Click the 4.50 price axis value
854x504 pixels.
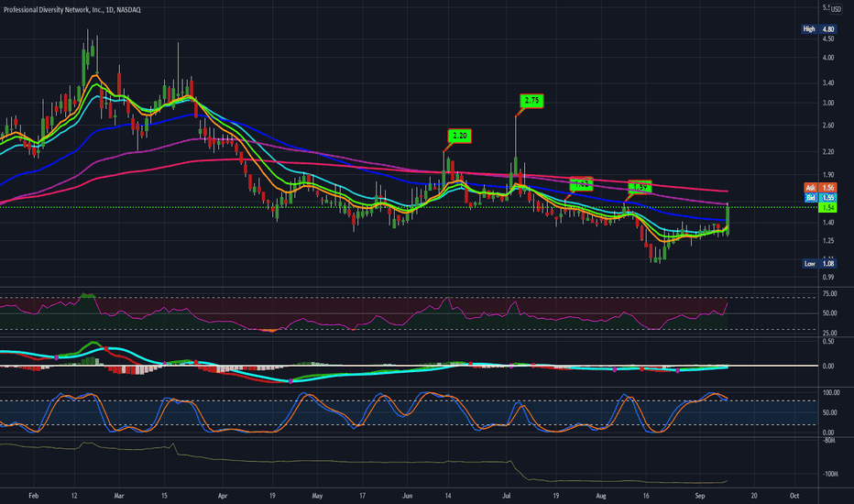[x=828, y=39]
